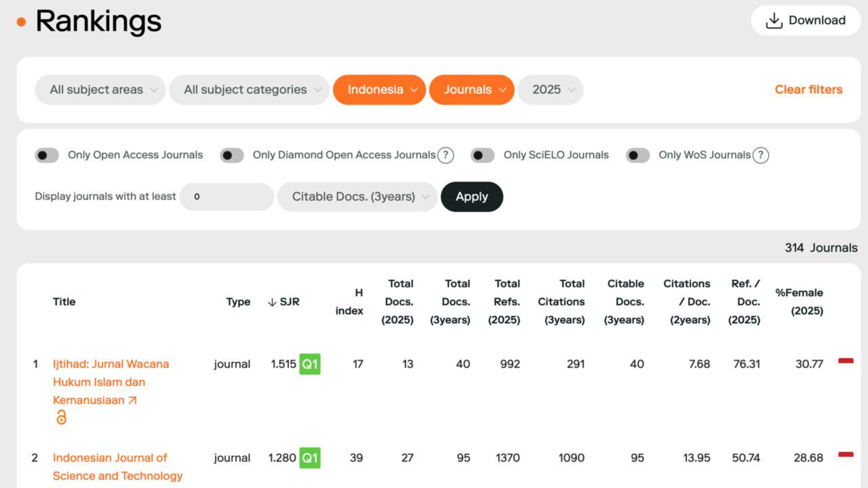The width and height of the screenshot is (868, 488).
Task: Click the Diamond Open Access help question mark
Action: pos(446,155)
